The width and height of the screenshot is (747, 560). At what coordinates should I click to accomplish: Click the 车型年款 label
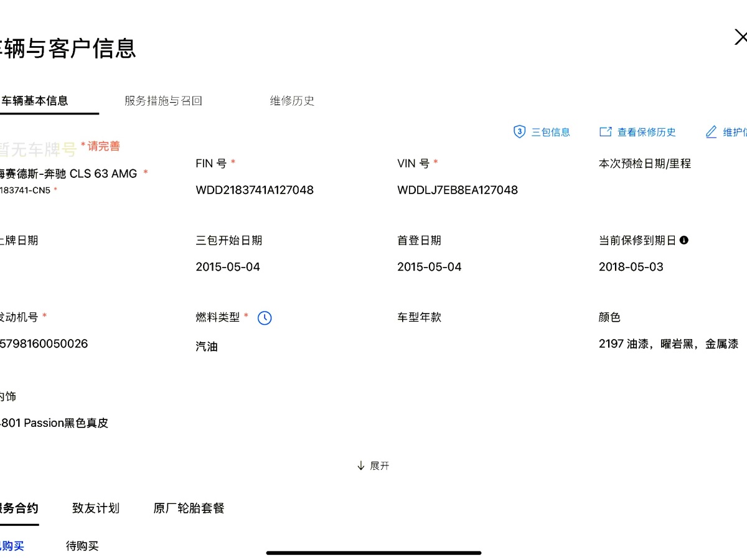point(419,317)
